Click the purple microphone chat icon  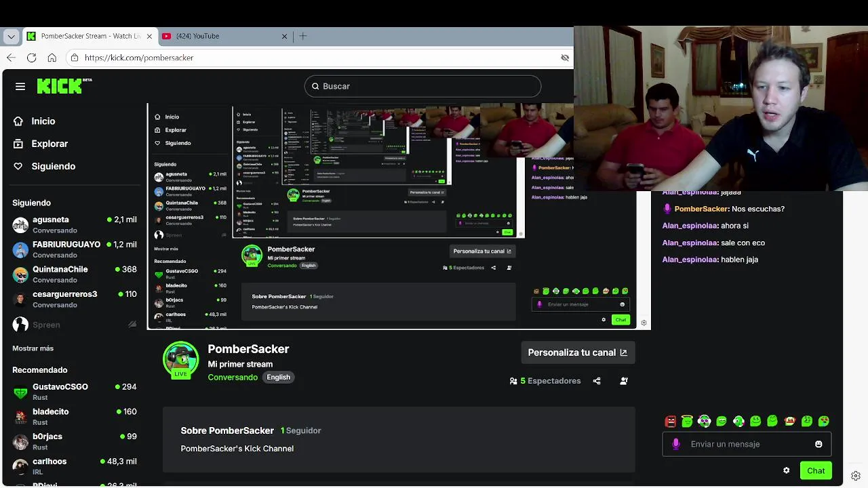pyautogui.click(x=675, y=444)
